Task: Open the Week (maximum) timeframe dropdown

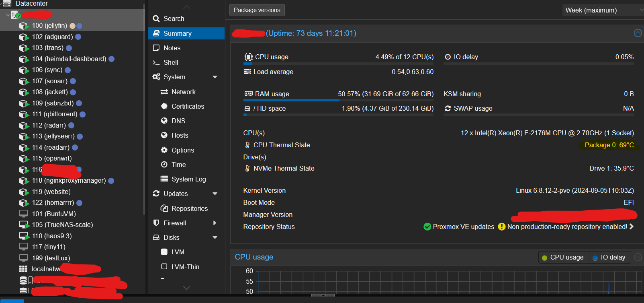Action: (x=603, y=10)
